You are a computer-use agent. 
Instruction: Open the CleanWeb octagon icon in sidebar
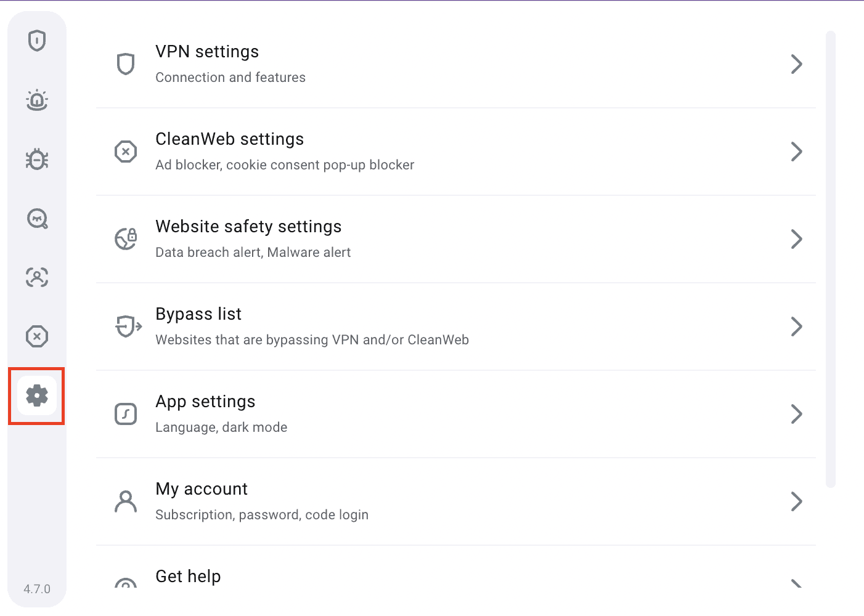click(37, 336)
